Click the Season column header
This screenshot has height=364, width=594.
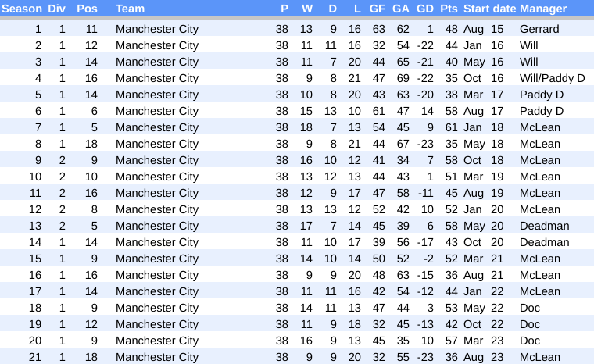[22, 9]
